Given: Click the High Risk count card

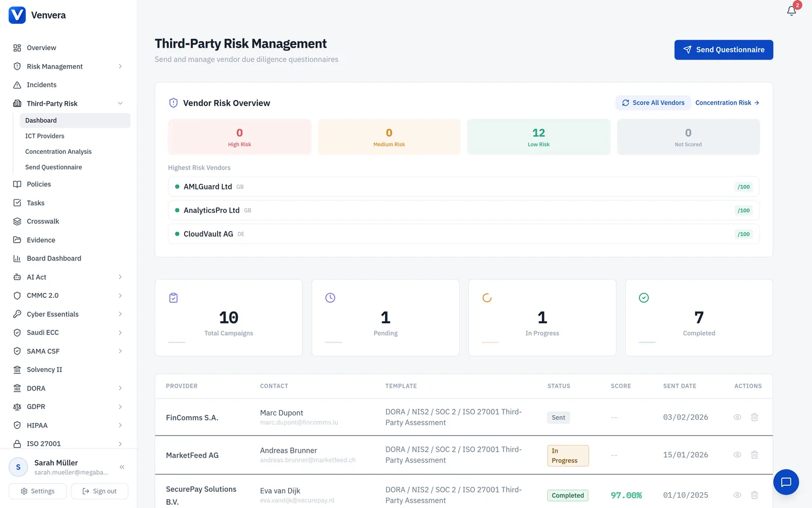Looking at the screenshot, I should (x=240, y=137).
